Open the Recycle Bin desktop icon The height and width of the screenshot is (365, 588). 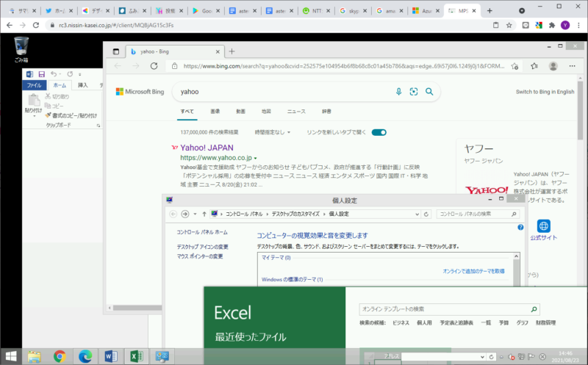coord(21,49)
